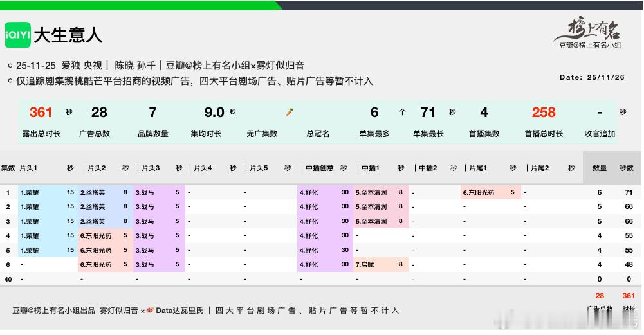644x335 pixels.
Task: Click the carrot icon above 总冠名
Action: coord(290,112)
